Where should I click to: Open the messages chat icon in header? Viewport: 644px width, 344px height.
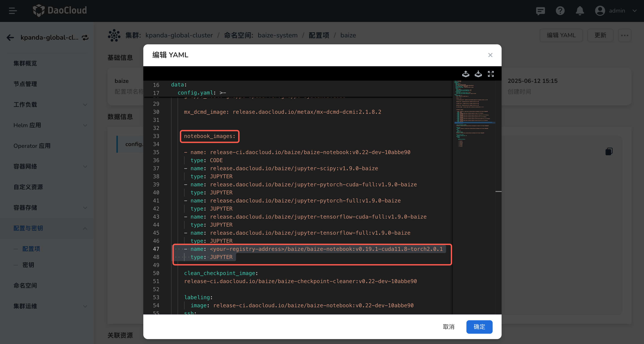click(540, 11)
